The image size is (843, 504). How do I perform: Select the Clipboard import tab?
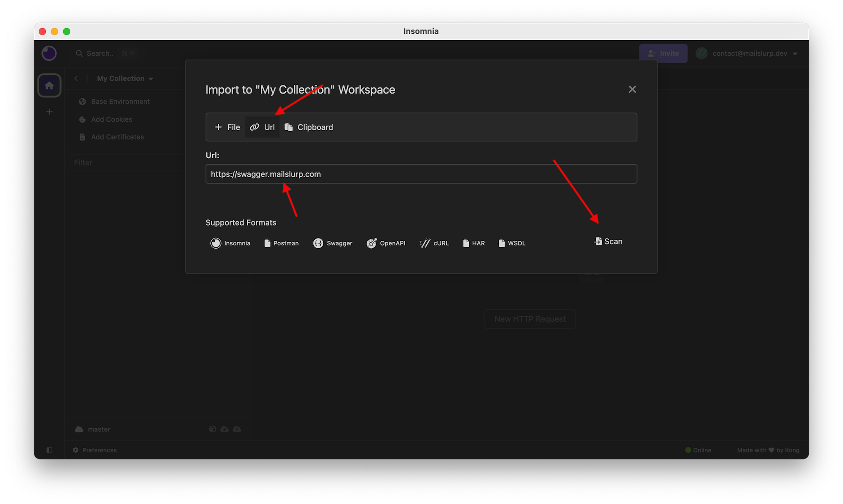(309, 127)
